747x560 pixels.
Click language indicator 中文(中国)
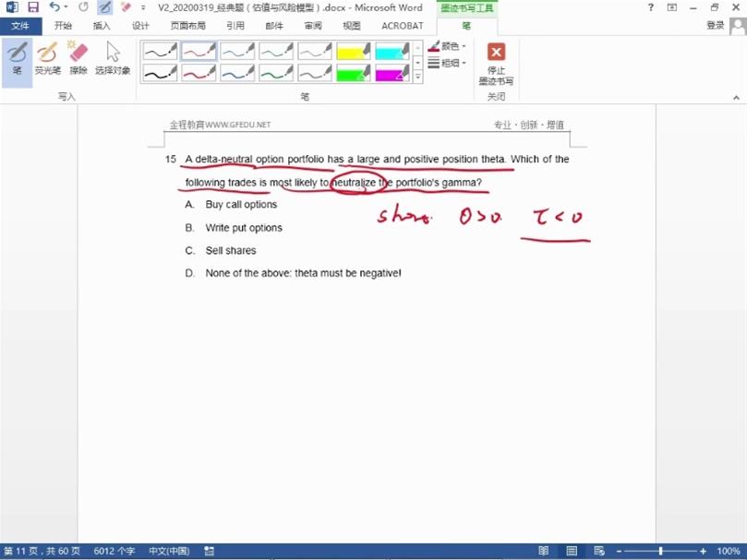169,552
